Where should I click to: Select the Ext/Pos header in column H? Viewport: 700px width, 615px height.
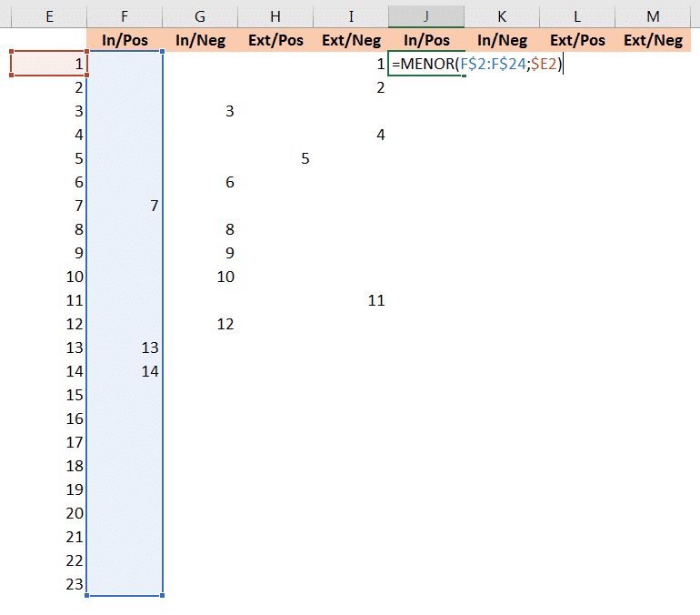coord(275,40)
